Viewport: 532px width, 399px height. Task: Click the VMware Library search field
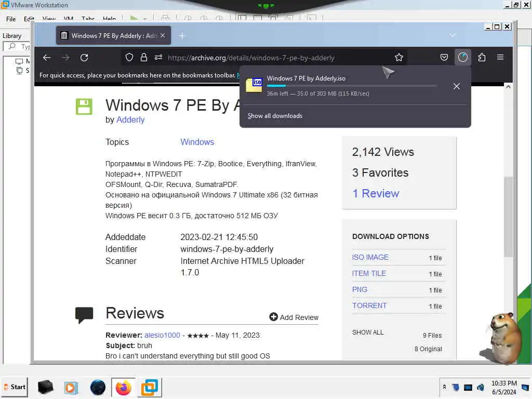tap(17, 46)
